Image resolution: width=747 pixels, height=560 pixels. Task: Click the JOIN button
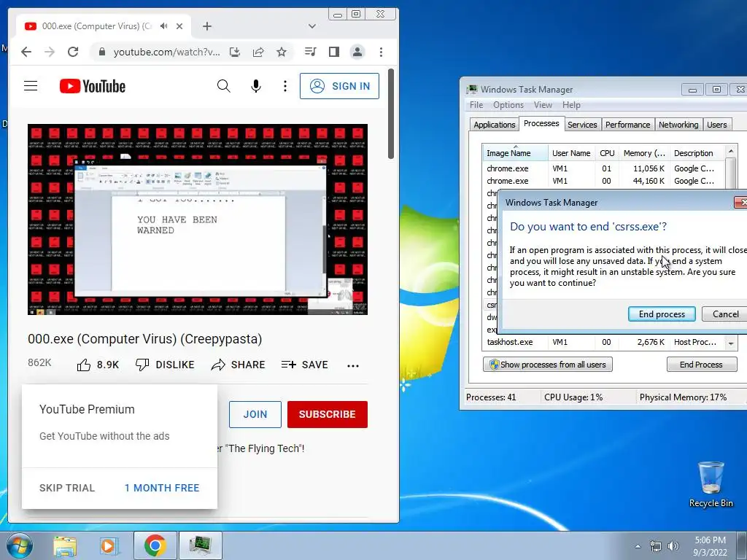point(255,414)
